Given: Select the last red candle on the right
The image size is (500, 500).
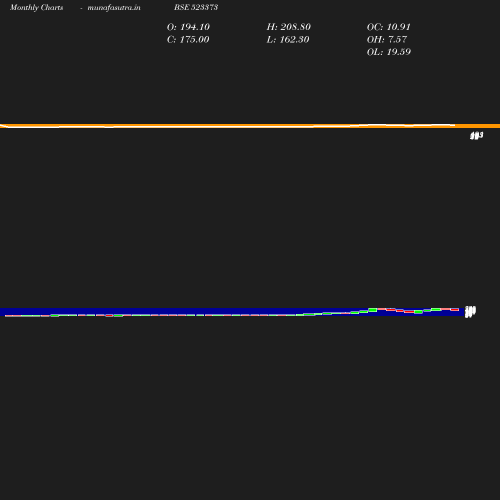Looking at the screenshot, I should pyautogui.click(x=455, y=310).
